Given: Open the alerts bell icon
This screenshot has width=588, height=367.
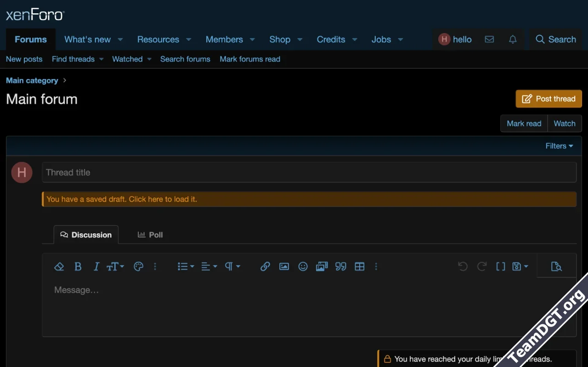Looking at the screenshot, I should 513,40.
